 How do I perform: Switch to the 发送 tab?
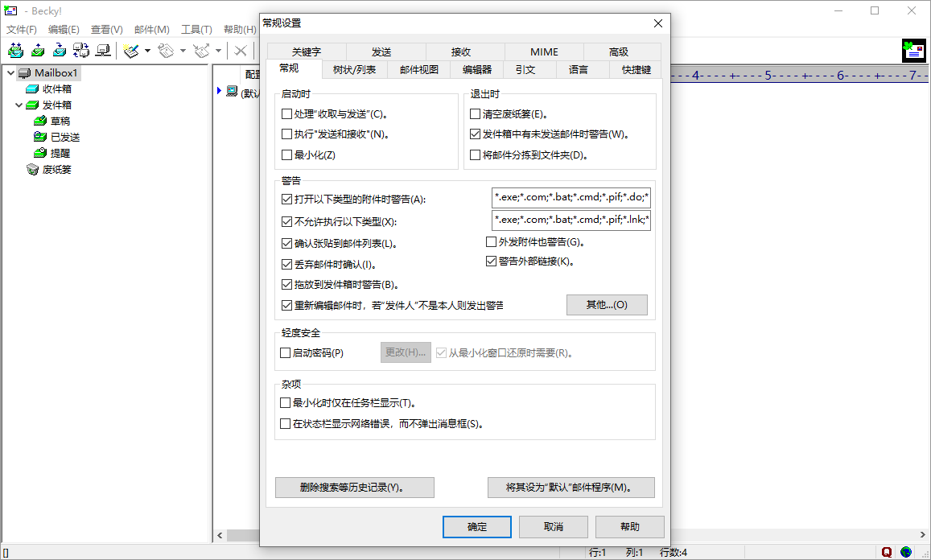tap(381, 51)
